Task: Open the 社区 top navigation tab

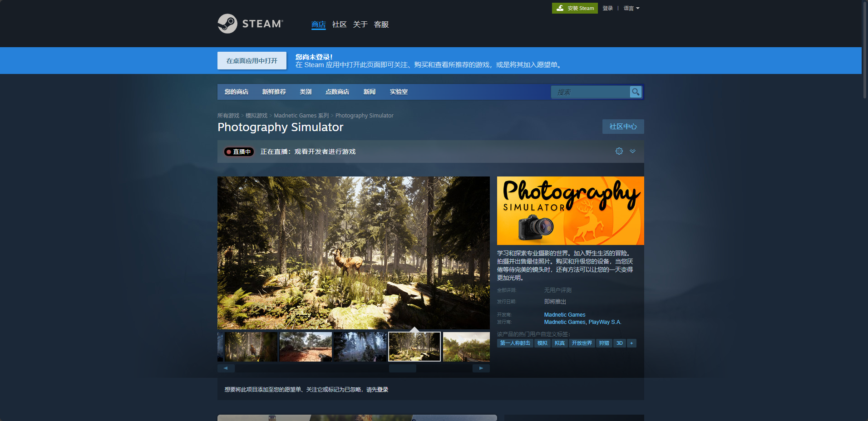Action: pyautogui.click(x=340, y=24)
